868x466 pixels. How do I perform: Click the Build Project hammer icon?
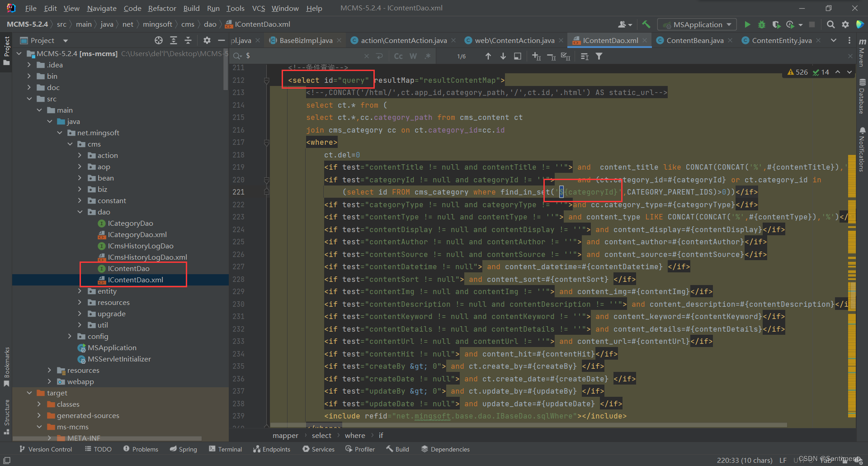tap(646, 24)
